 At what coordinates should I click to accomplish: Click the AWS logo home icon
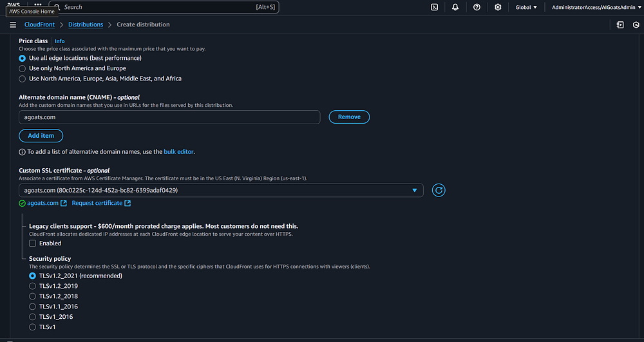(x=14, y=4)
